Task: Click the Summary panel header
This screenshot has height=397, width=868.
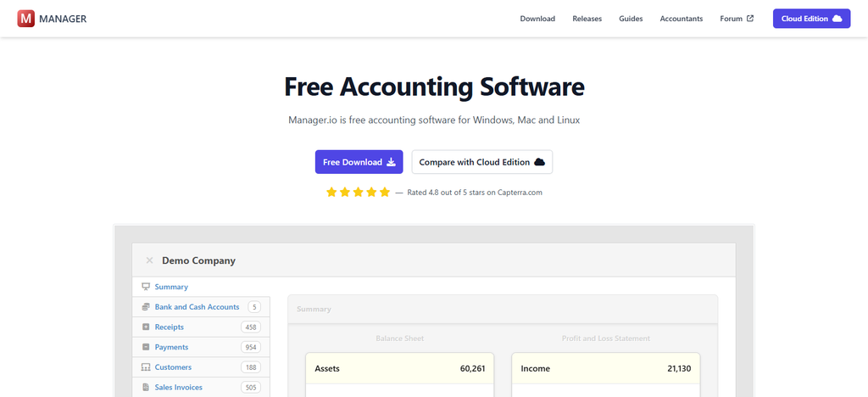Action: point(503,309)
